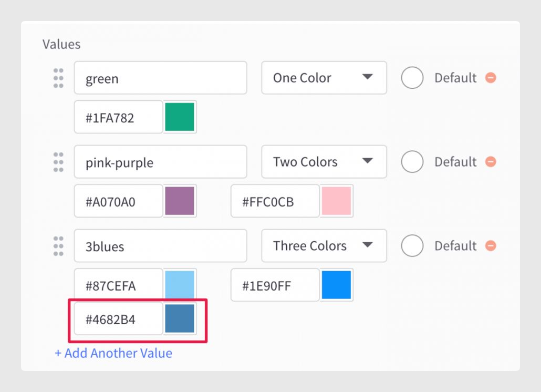Open the pink #FFC0CB color swatch

[x=336, y=201]
